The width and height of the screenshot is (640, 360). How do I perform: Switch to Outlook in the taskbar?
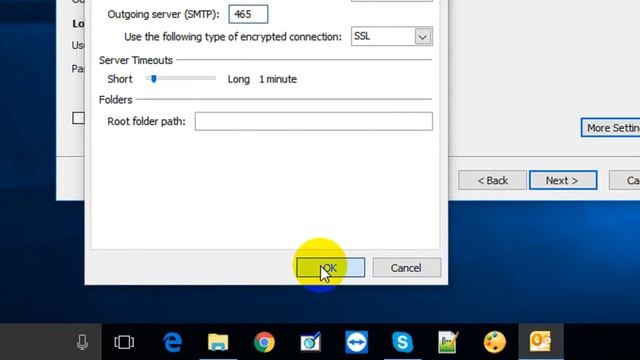click(x=540, y=342)
